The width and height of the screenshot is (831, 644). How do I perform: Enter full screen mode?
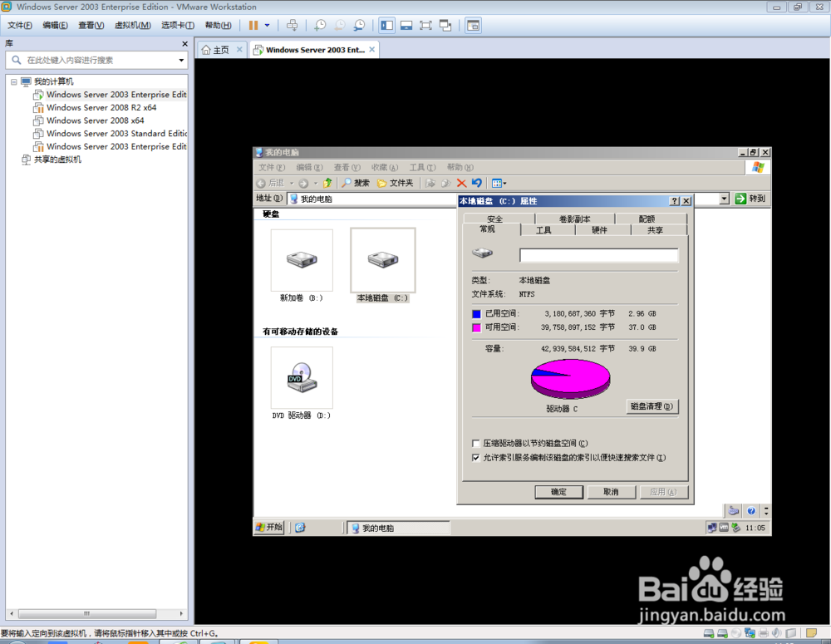click(x=425, y=26)
